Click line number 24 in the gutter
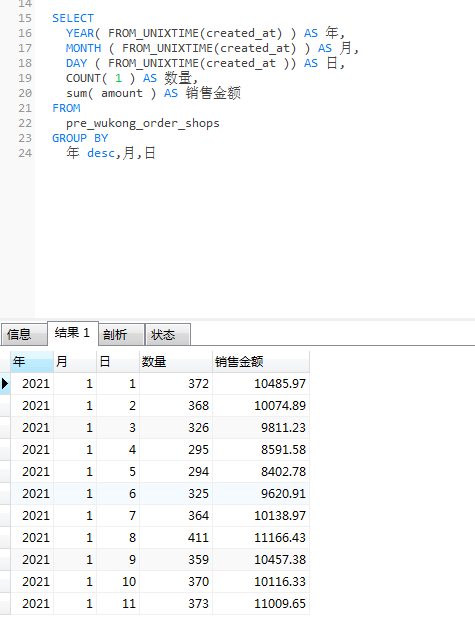The image size is (475, 631). pos(25,153)
